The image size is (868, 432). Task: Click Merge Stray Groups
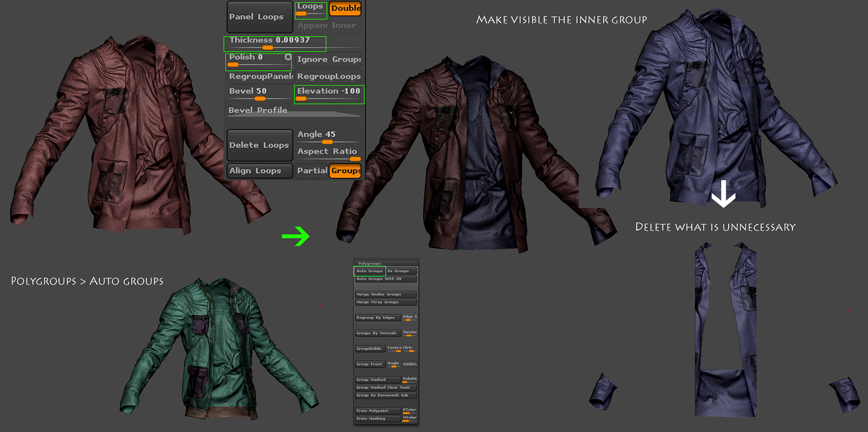pos(386,302)
